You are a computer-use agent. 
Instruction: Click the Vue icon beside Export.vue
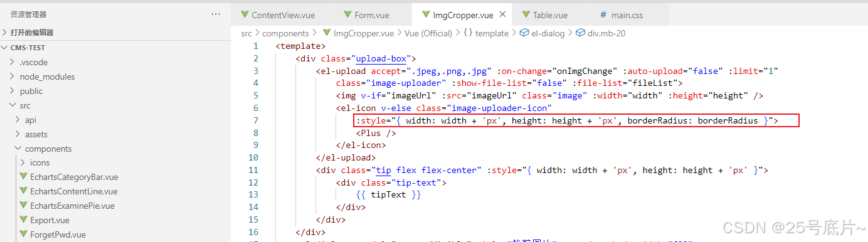24,220
